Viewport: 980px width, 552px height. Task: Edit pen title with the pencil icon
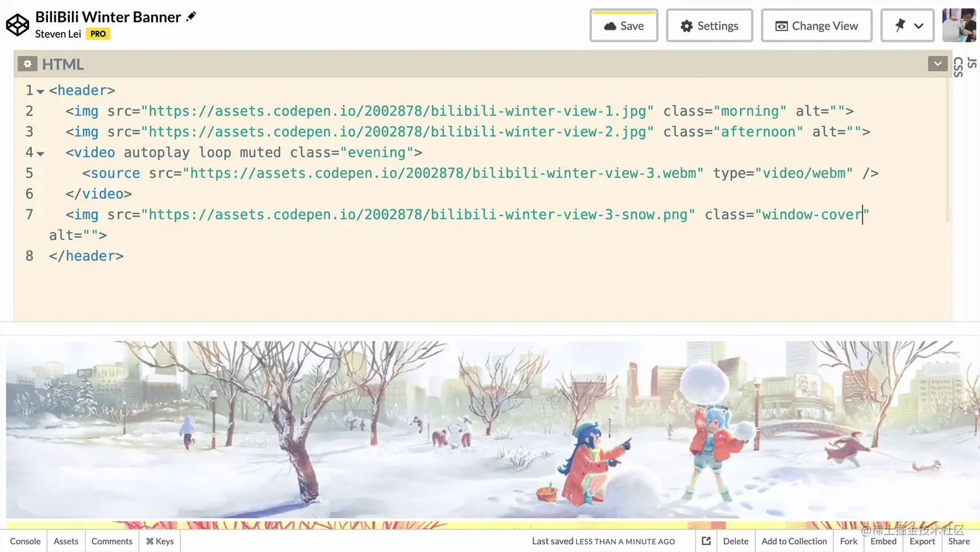tap(191, 16)
